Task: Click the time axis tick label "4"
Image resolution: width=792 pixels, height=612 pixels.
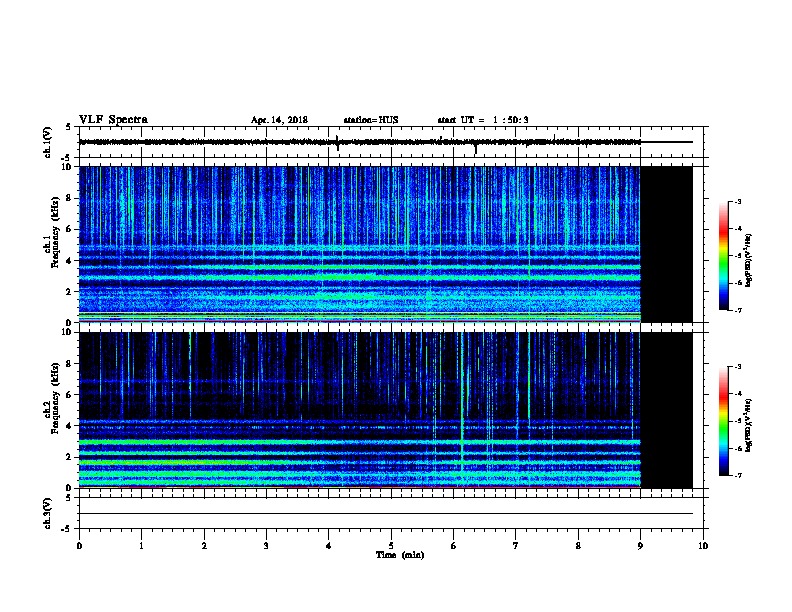Action: [x=329, y=546]
